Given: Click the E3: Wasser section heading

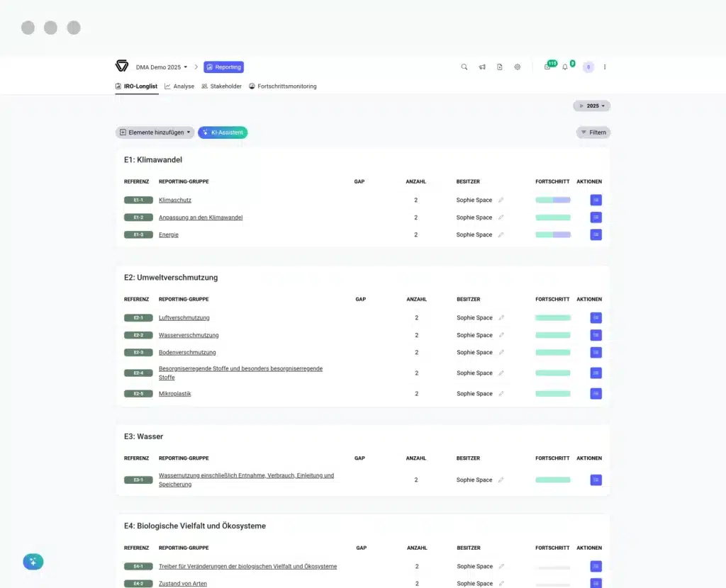Looking at the screenshot, I should point(143,436).
